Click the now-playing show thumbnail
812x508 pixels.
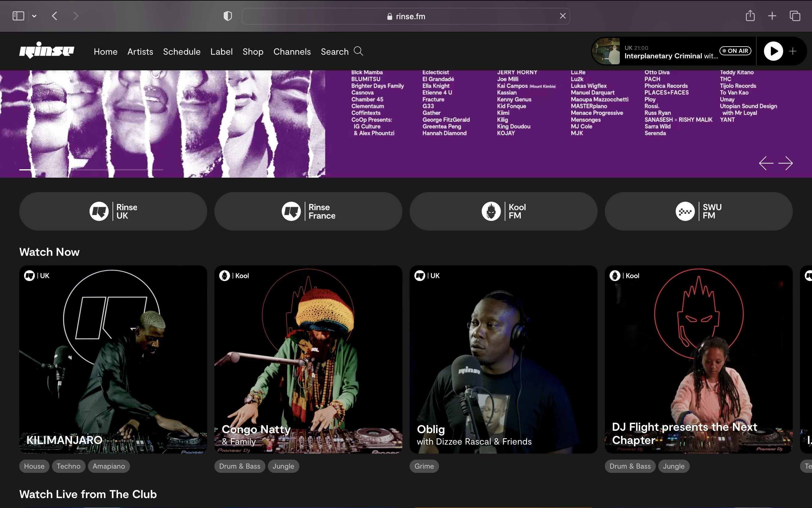click(x=606, y=51)
